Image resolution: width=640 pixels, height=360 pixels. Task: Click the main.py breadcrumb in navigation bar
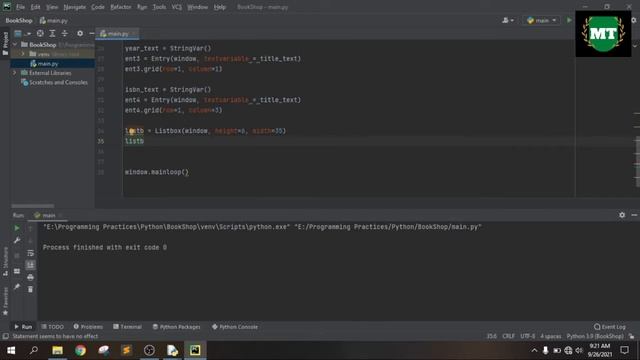[53, 20]
